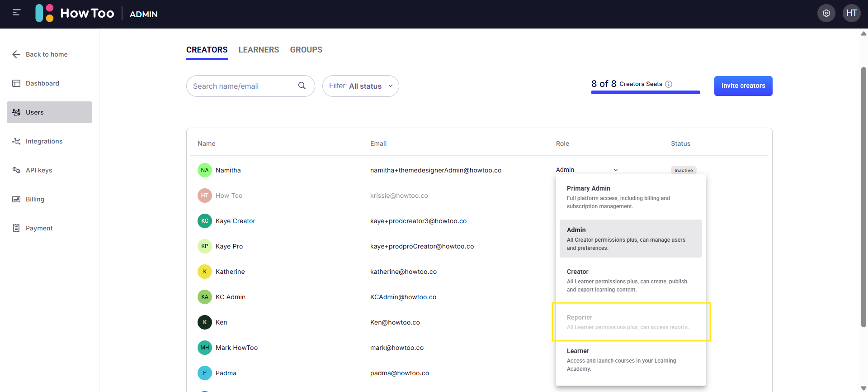
Task: Switch to the LEARNERS tab
Action: [259, 50]
